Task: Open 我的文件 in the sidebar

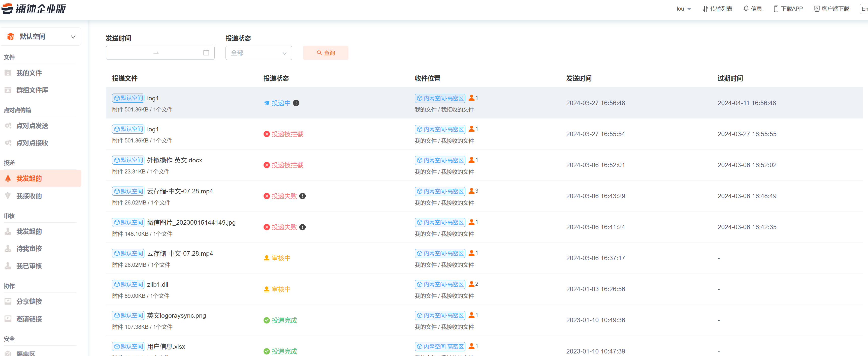Action: (x=29, y=73)
